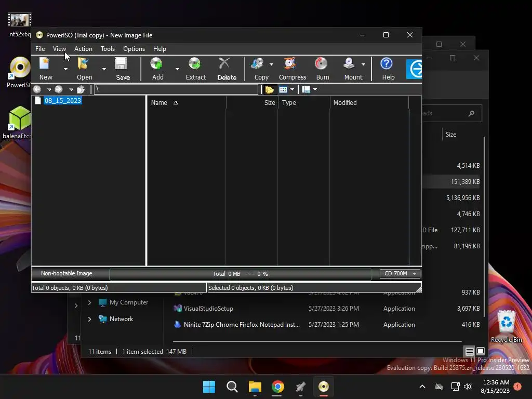The width and height of the screenshot is (532, 399).
Task: Switch Explorer to large thumbnails view icon
Action: [x=481, y=351]
